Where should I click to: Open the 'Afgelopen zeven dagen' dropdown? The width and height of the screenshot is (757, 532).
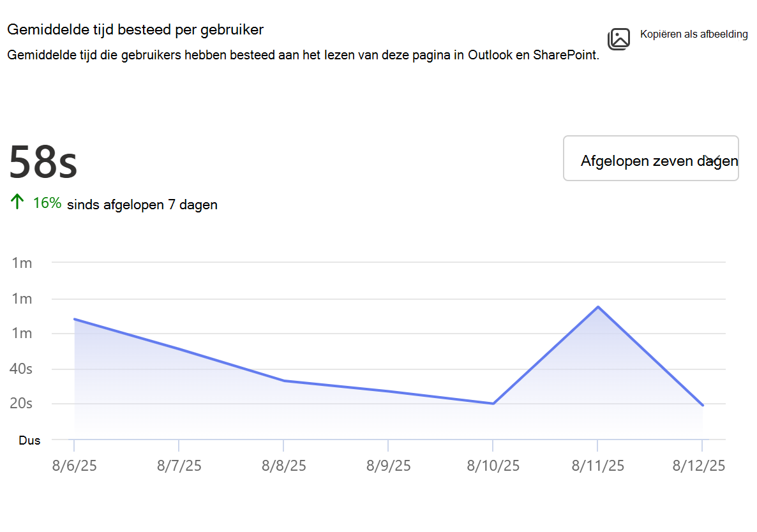(x=651, y=158)
